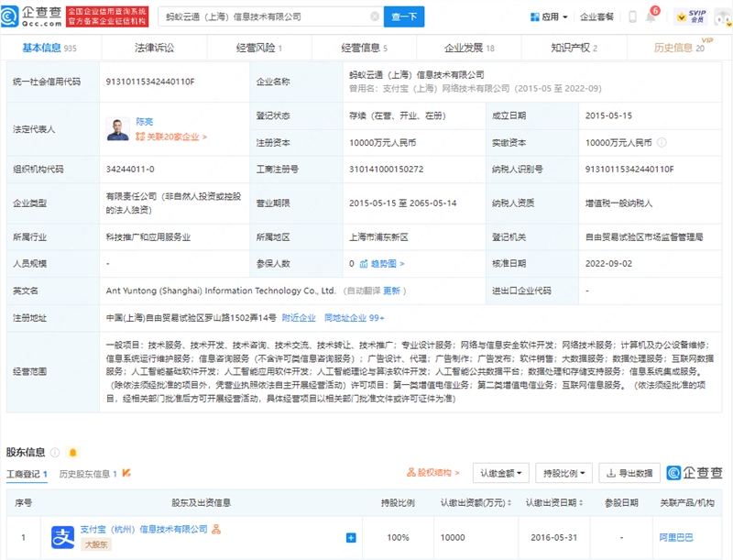Open legal representative 陈亮 link
The width and height of the screenshot is (733, 560).
click(145, 122)
